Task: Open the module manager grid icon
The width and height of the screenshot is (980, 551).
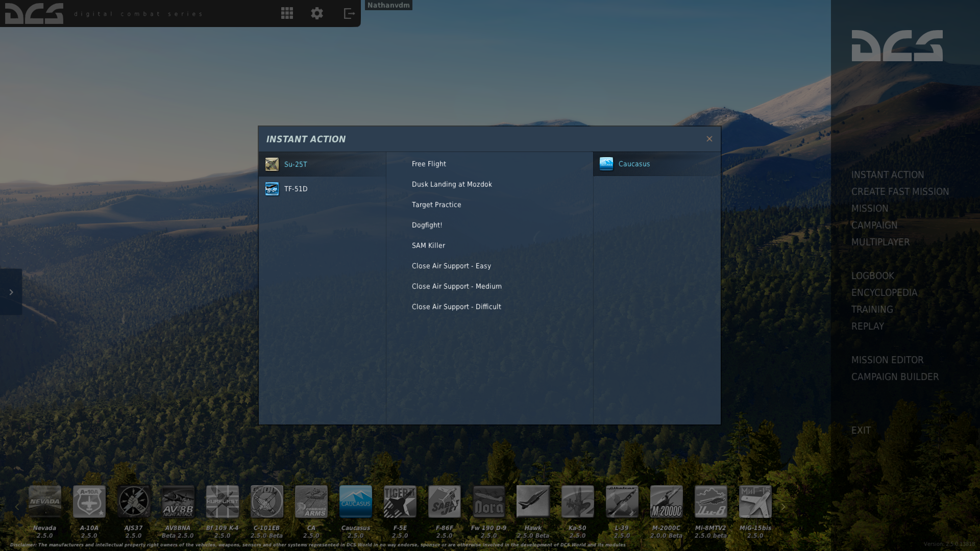Action: click(x=287, y=13)
